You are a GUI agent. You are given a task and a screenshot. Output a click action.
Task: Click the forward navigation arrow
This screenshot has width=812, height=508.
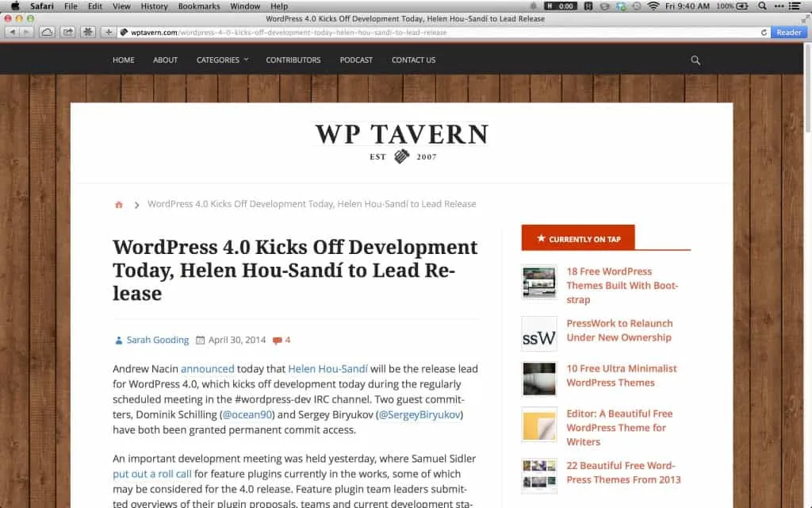click(x=25, y=32)
